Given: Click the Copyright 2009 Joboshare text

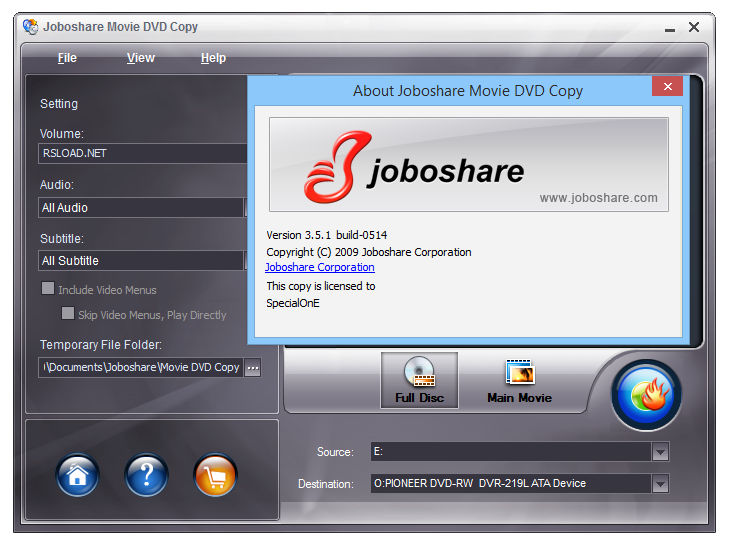Looking at the screenshot, I should (369, 252).
